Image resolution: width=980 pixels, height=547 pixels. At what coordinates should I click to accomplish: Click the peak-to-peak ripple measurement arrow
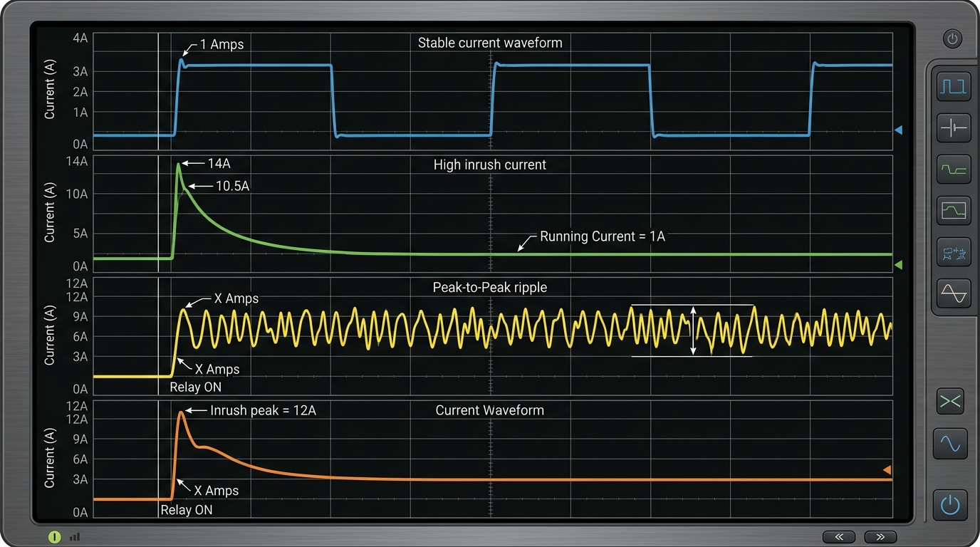coord(692,330)
